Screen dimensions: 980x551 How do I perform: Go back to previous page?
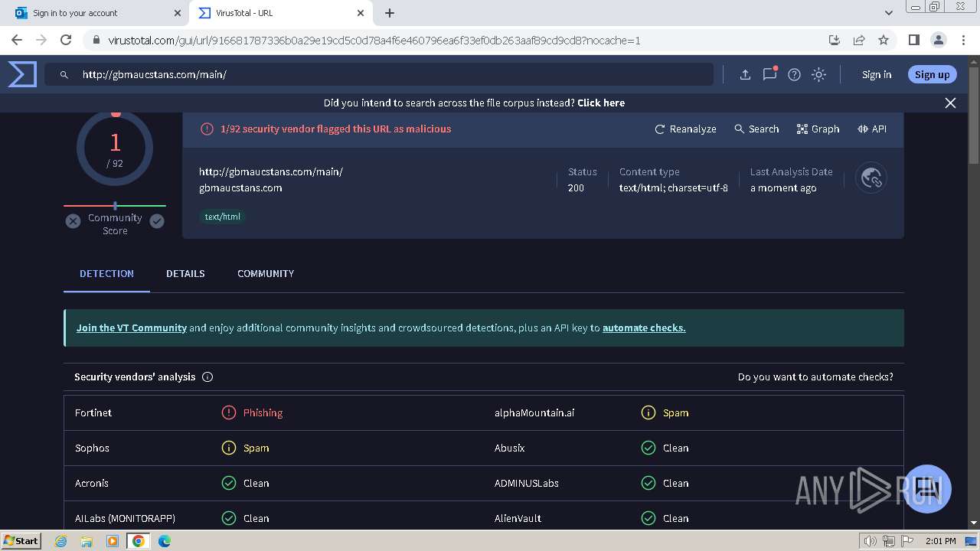(x=17, y=40)
